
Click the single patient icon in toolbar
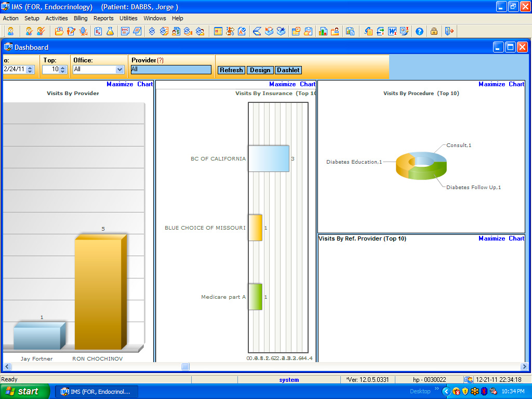pos(11,32)
